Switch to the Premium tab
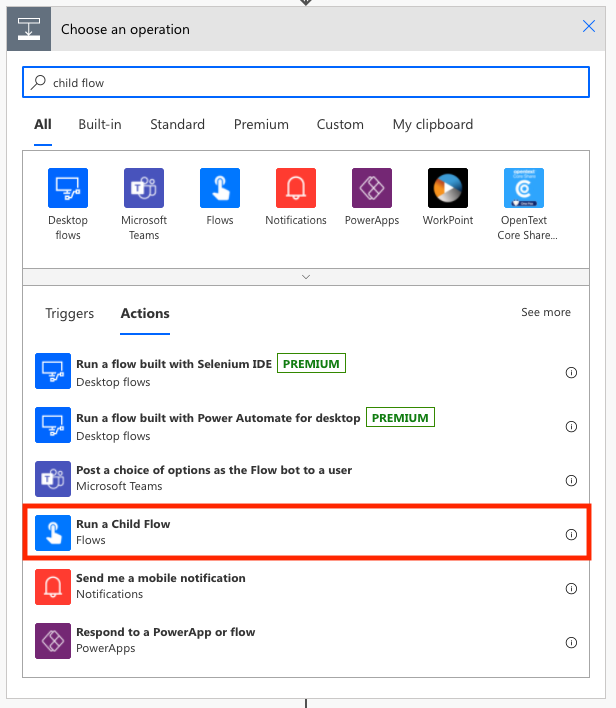The image size is (616, 708). tap(261, 125)
